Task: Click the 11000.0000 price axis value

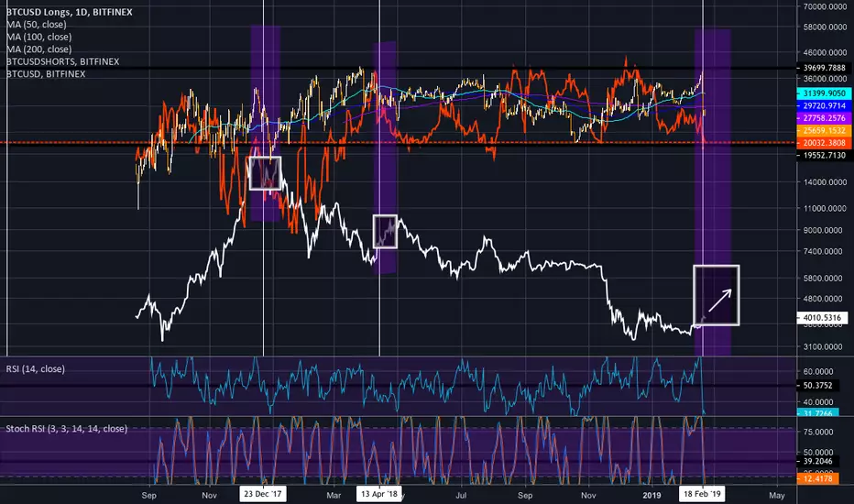Action: click(825, 208)
